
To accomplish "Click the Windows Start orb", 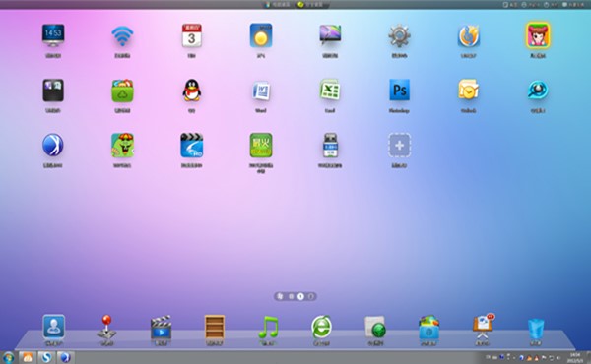I will tap(8, 357).
